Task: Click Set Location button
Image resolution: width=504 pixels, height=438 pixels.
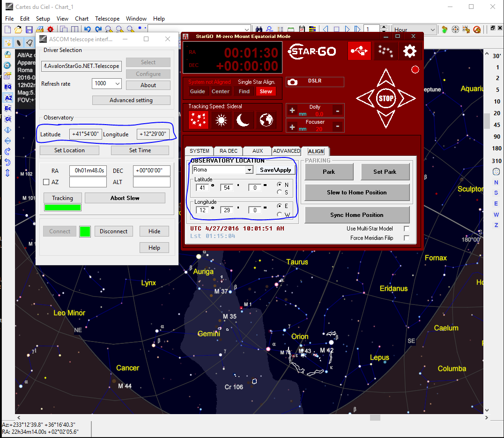Action: (x=69, y=150)
